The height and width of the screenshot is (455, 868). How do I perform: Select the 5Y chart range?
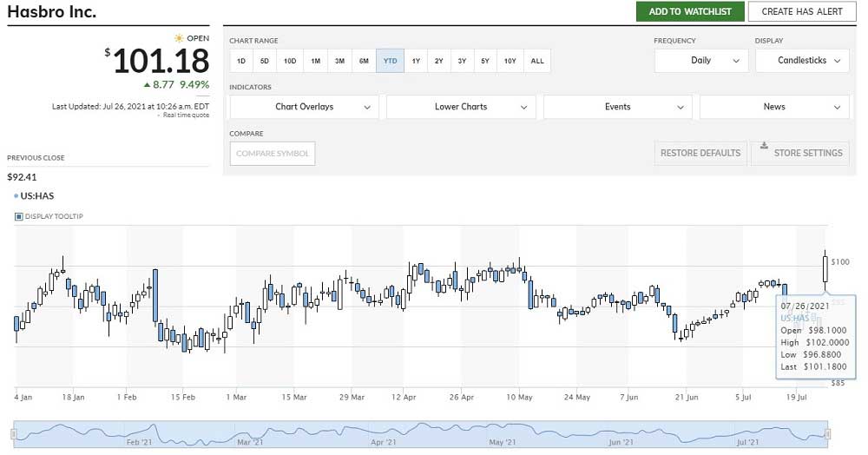tap(485, 61)
